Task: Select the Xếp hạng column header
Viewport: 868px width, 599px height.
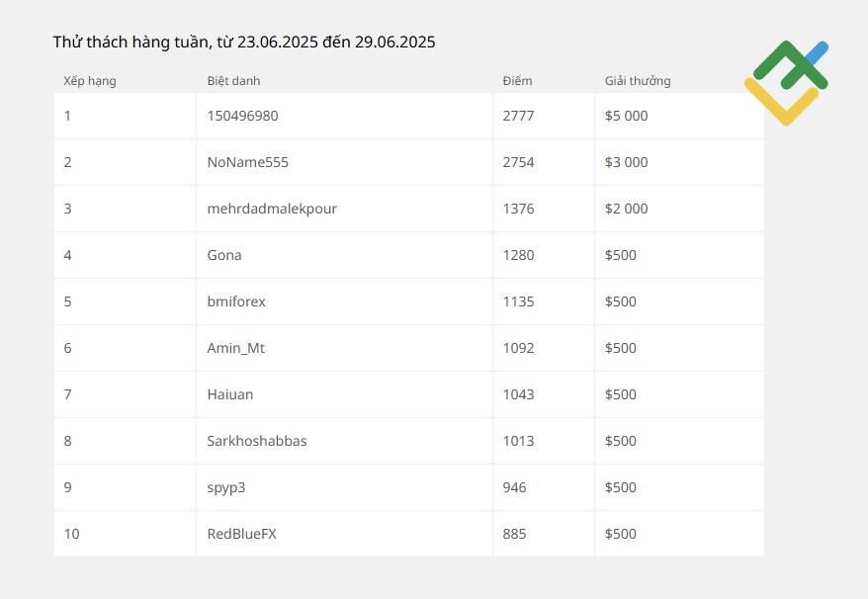Action: pyautogui.click(x=90, y=81)
